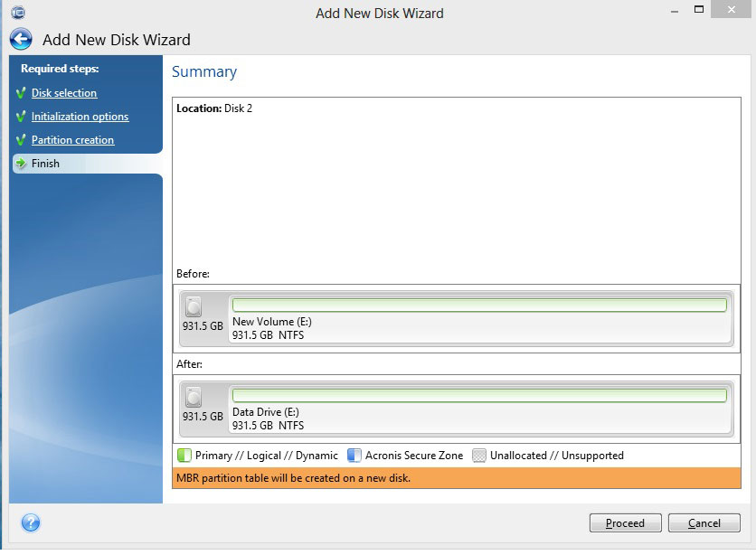Click 'Unallocated // Unsupported' legend text
This screenshot has width=756, height=555.
557,456
